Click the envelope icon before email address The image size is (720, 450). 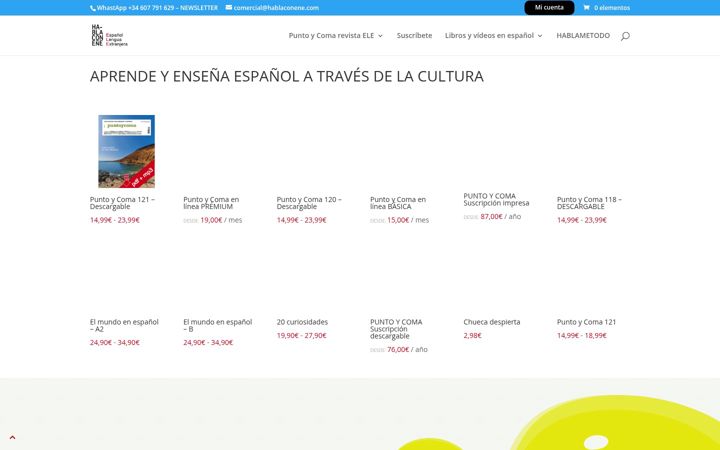[229, 7]
